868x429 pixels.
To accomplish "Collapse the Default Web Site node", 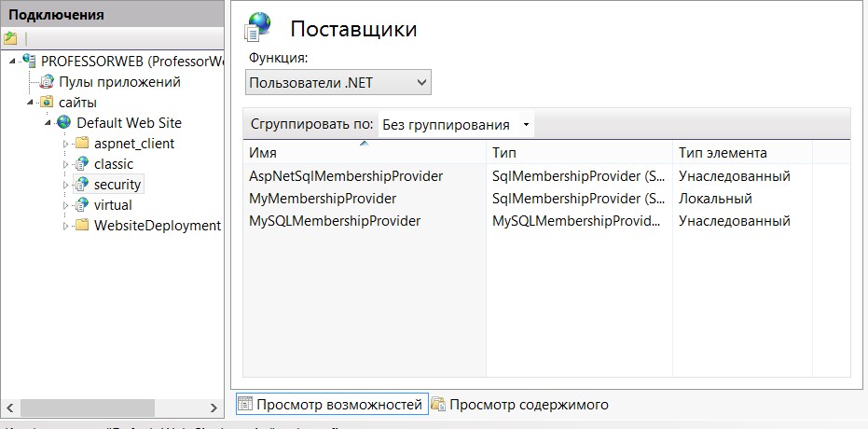I will tap(48, 123).
